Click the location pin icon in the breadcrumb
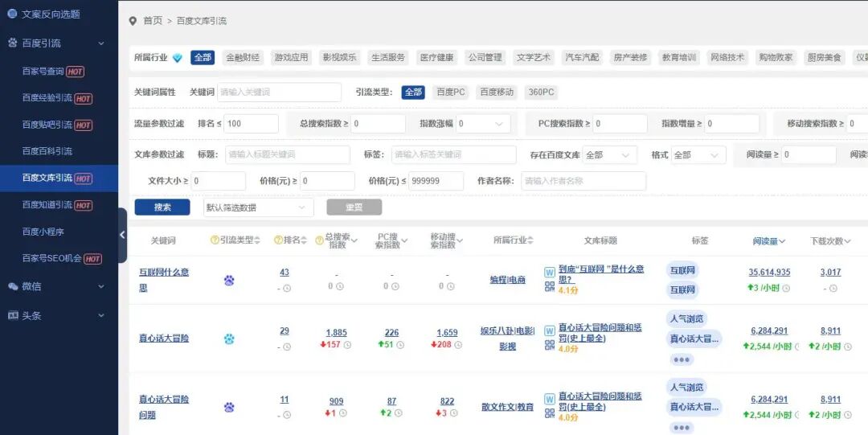This screenshot has width=868, height=435. [133, 21]
